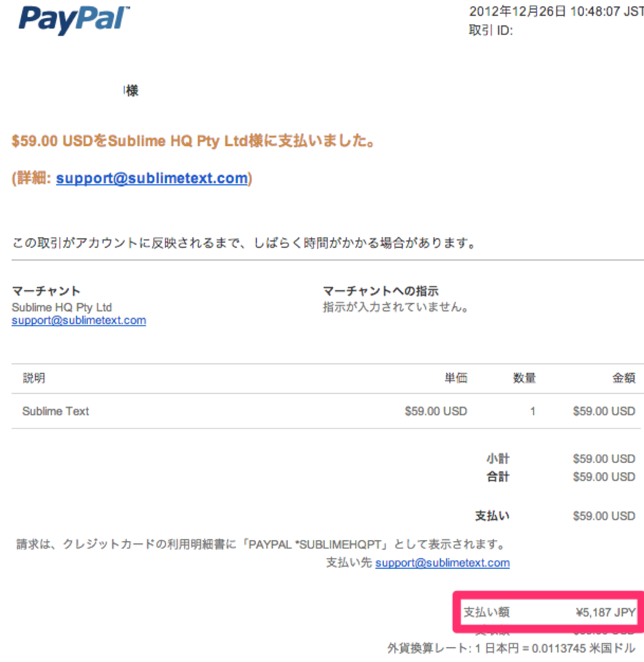This screenshot has height=662, width=644.
Task: Open support@sublimetext.com link in the 詳細 line
Action: click(x=152, y=178)
